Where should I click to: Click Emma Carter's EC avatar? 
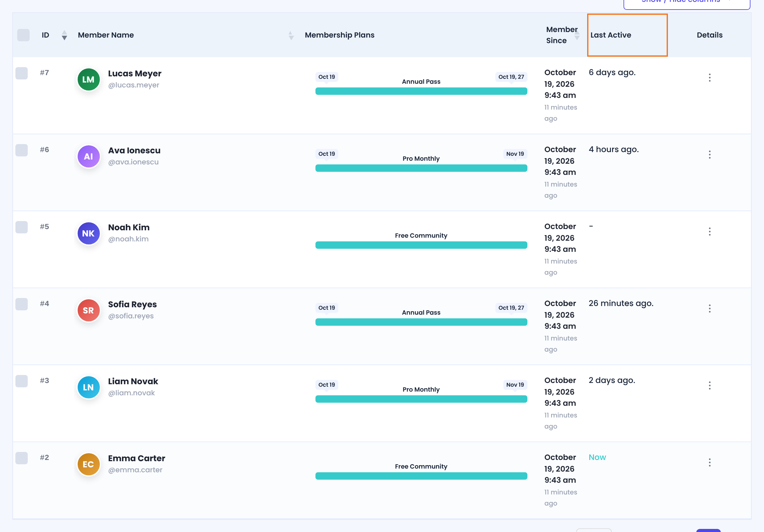[x=88, y=464]
